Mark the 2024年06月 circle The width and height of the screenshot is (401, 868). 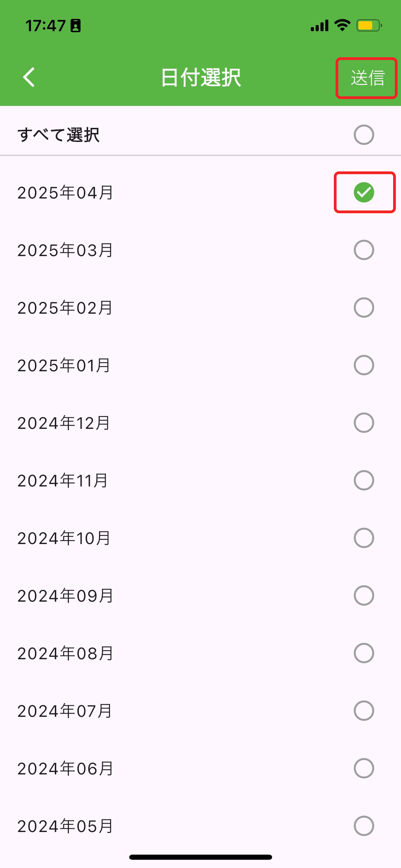364,768
